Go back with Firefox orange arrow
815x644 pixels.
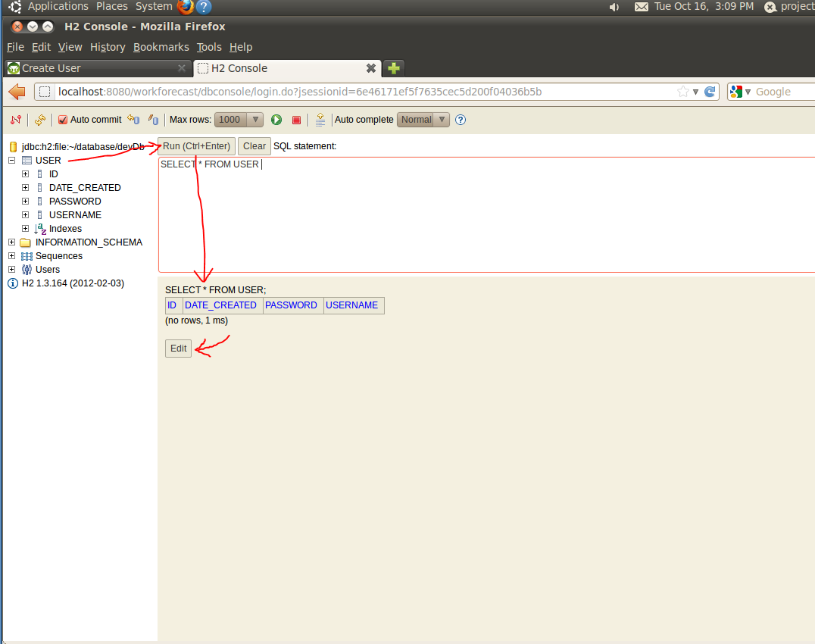click(17, 92)
